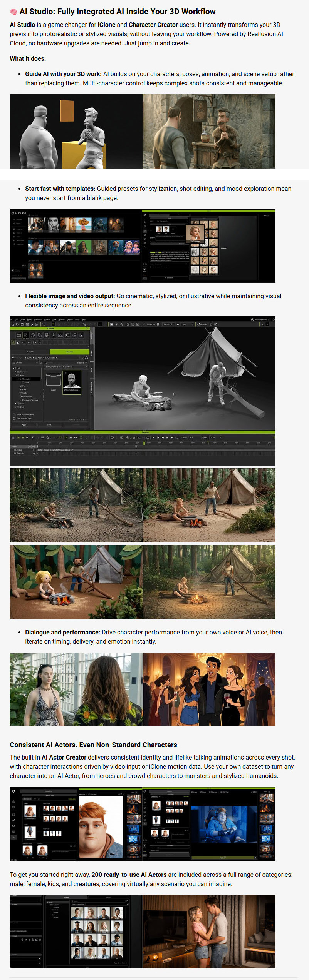Click the green timeline playhead marker
The height and width of the screenshot is (980, 309).
click(144, 443)
